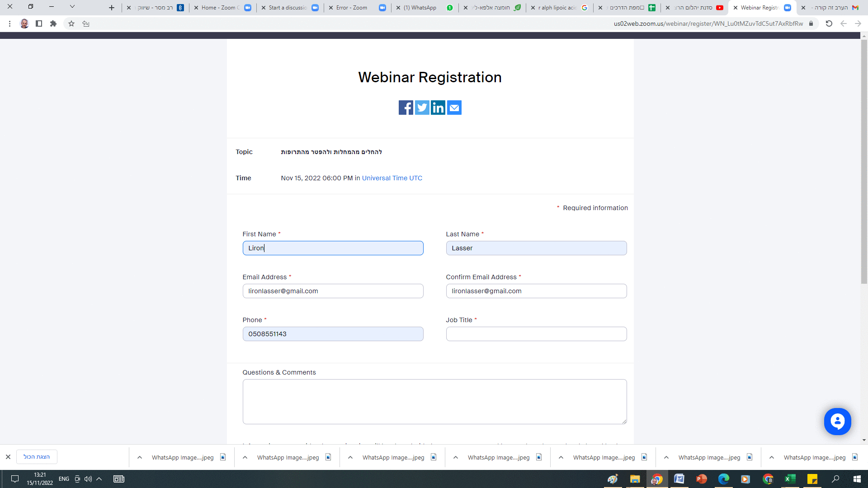Expand options for first WhatsApp Image download

(x=140, y=457)
